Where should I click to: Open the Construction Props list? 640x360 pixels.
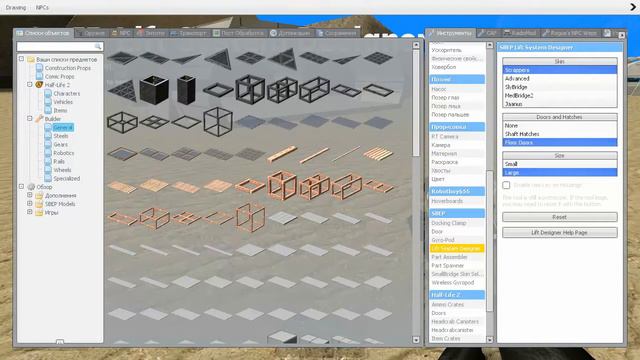tap(68, 68)
